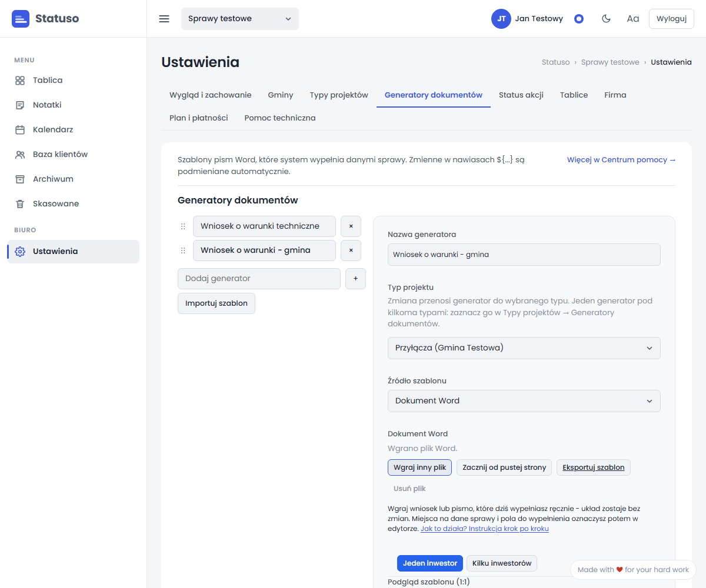
Task: Switch to dark mode with the moon icon
Action: (x=606, y=19)
